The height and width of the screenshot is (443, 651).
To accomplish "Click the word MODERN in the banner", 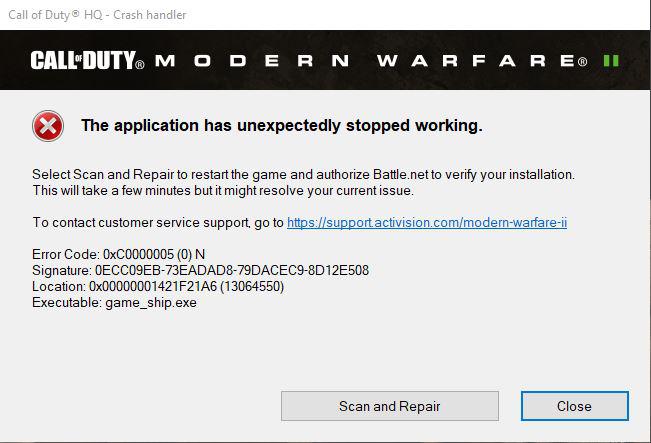I will [252, 61].
